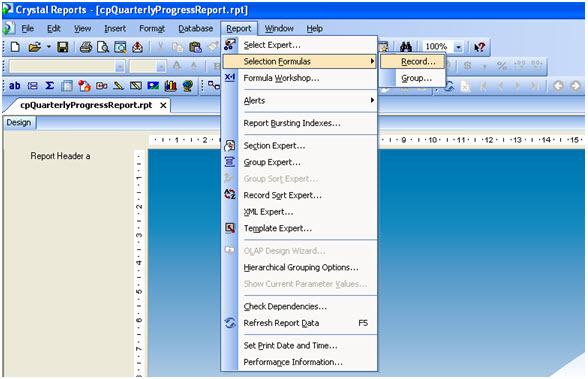588x379 pixels.
Task: Switch to the Design tab
Action: pyautogui.click(x=19, y=123)
